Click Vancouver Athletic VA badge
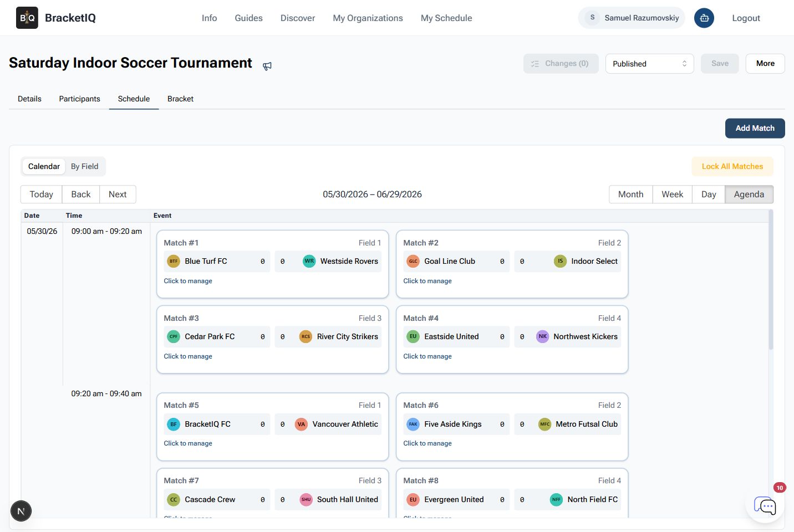The width and height of the screenshot is (794, 532). pyautogui.click(x=301, y=424)
